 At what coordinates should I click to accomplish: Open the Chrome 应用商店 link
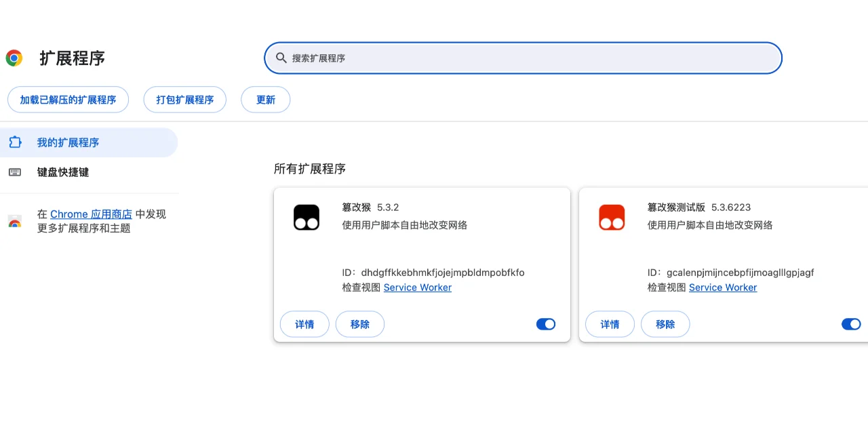91,214
